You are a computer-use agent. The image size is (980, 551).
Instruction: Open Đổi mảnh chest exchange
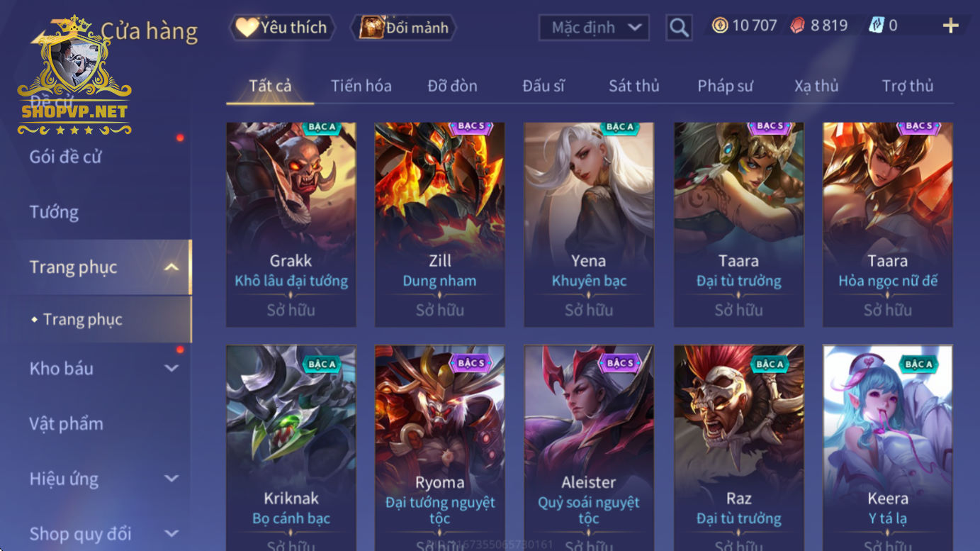coord(404,28)
